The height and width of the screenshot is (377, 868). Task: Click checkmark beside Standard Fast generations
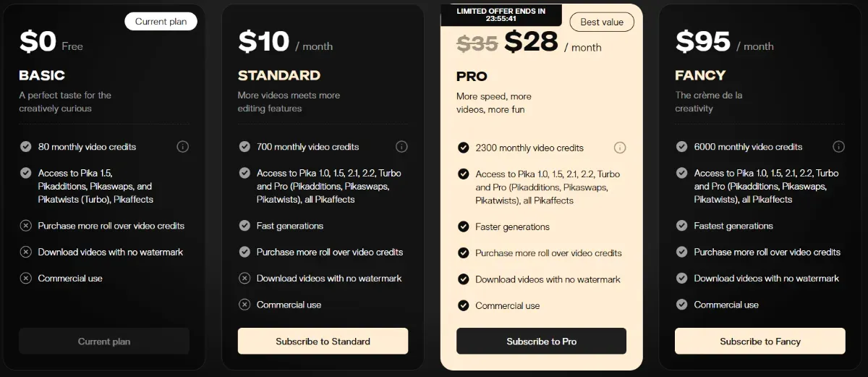pos(244,226)
